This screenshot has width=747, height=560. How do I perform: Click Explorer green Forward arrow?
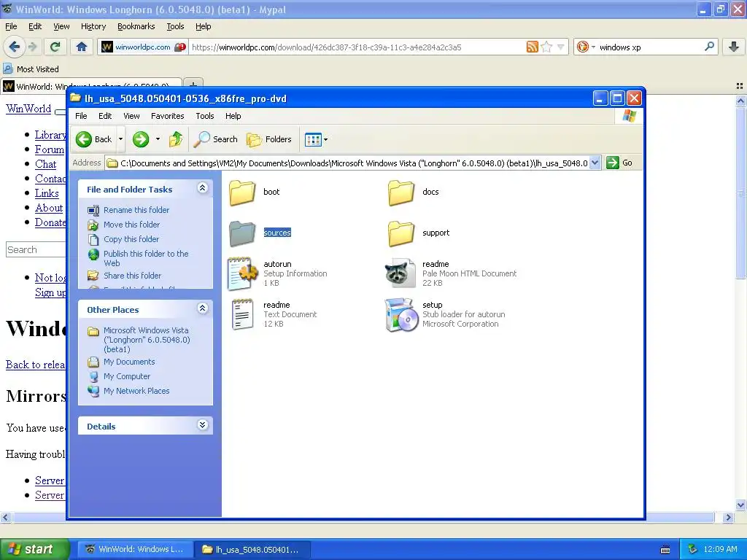point(141,139)
